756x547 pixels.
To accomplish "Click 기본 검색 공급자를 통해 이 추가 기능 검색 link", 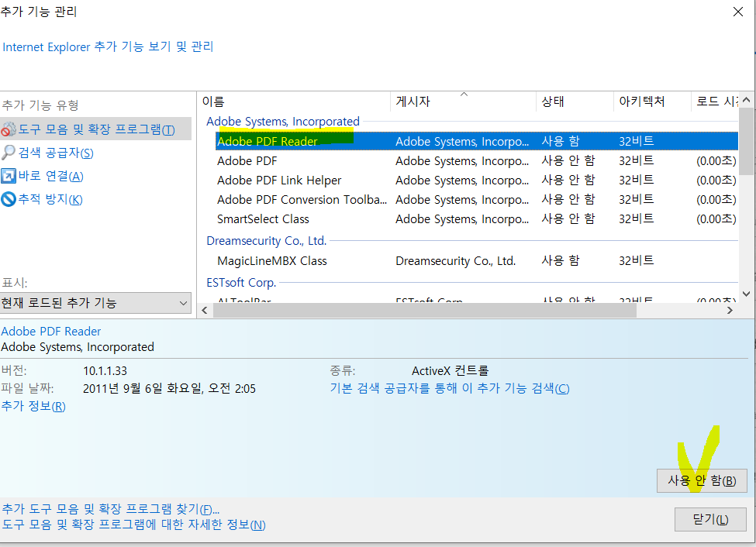I will 450,388.
